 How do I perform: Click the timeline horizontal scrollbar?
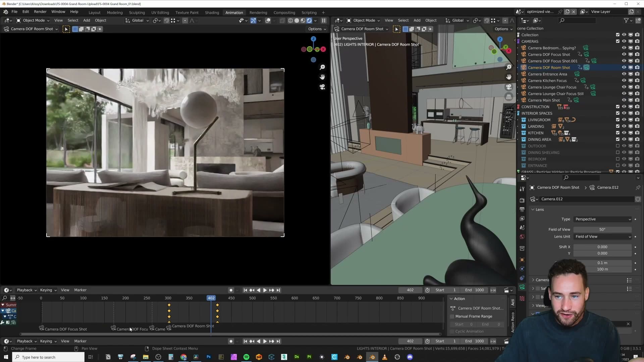(230, 334)
